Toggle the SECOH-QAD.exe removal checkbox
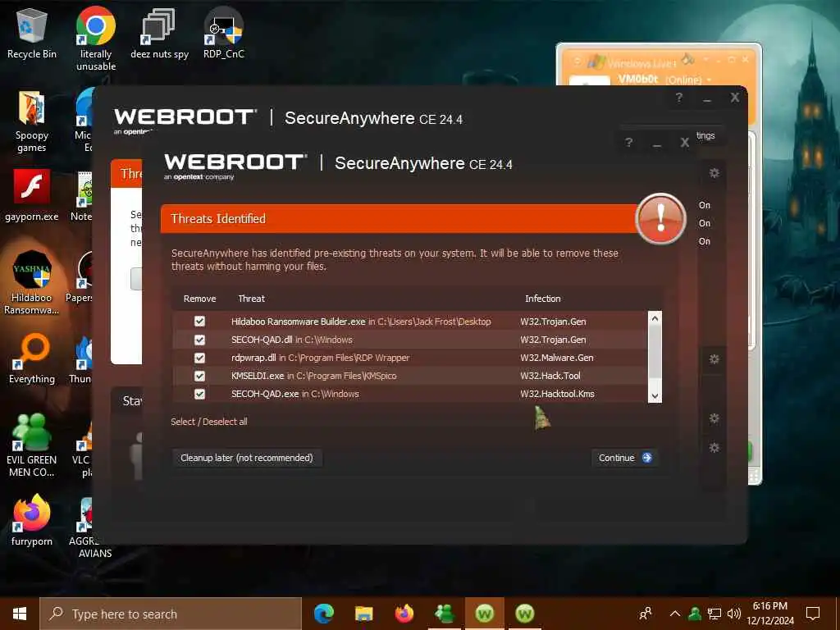 (x=199, y=395)
